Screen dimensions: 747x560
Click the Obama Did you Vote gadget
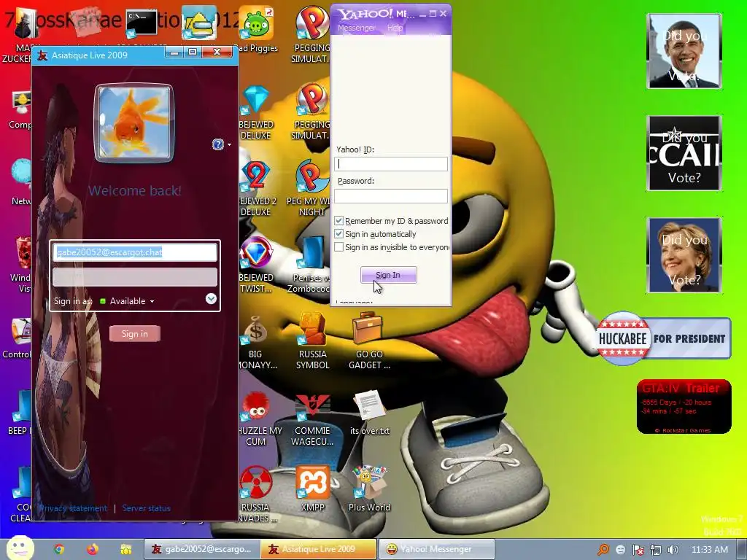tap(684, 51)
